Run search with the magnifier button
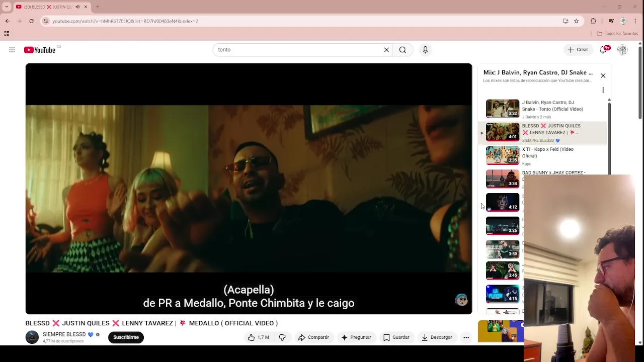The width and height of the screenshot is (644, 362). (x=403, y=50)
